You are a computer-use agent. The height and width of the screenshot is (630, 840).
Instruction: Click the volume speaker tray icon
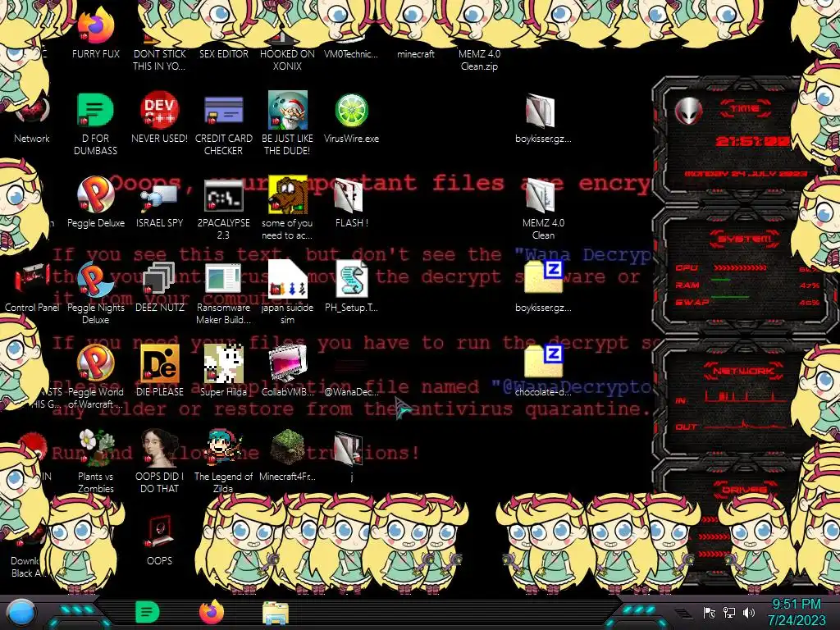pos(748,612)
